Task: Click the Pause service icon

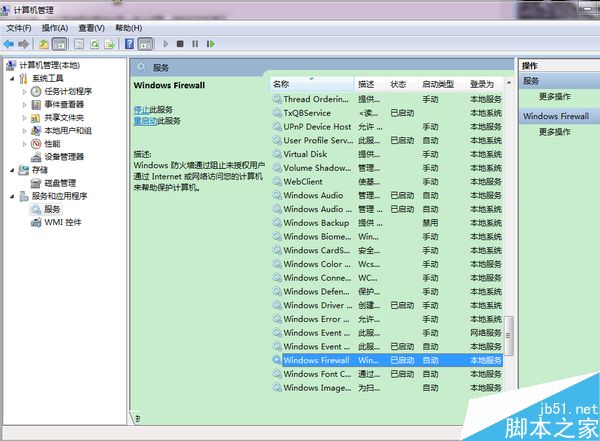Action: point(195,44)
